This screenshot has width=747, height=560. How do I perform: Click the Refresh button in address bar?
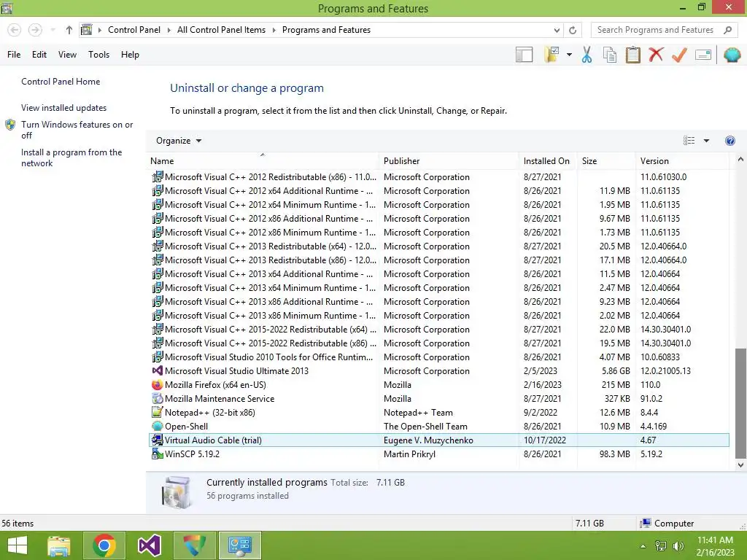point(573,30)
